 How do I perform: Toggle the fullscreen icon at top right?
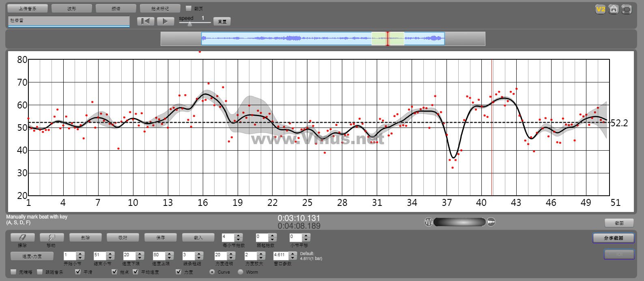pyautogui.click(x=627, y=9)
